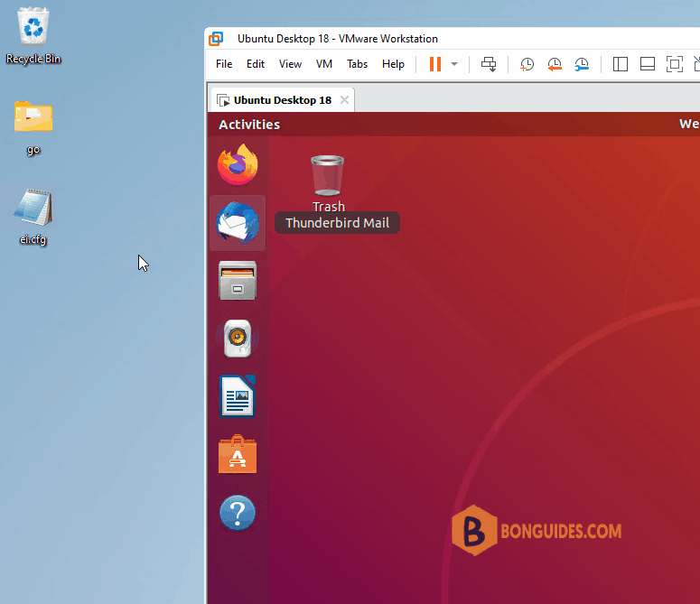700x604 pixels.
Task: Select the ei.cfg file on desktop
Action: 33,218
